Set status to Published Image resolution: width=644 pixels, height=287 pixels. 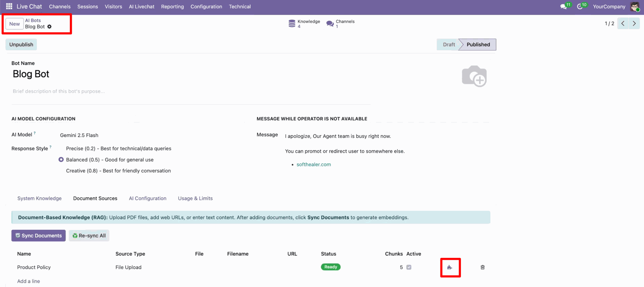(478, 44)
